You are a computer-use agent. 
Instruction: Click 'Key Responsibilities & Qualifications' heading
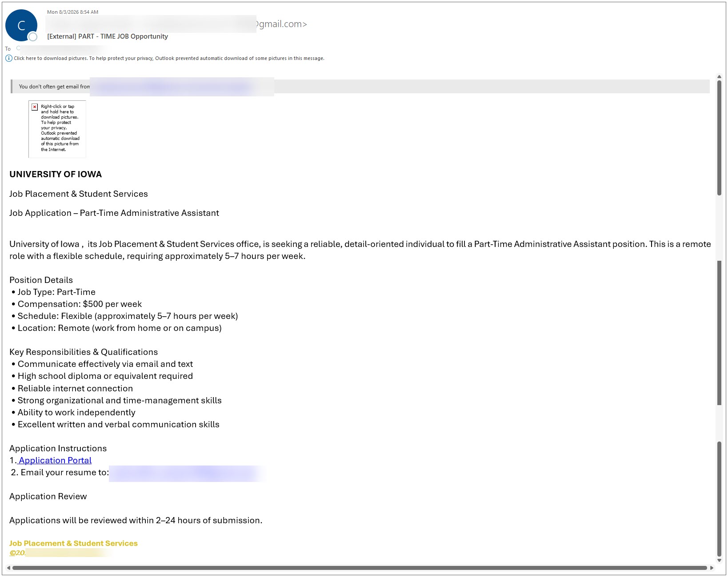(84, 352)
